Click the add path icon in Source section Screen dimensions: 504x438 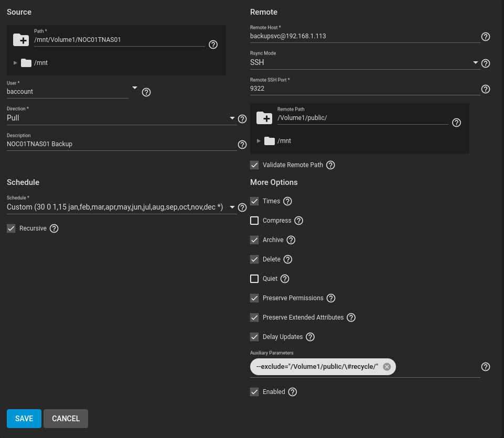(x=21, y=40)
